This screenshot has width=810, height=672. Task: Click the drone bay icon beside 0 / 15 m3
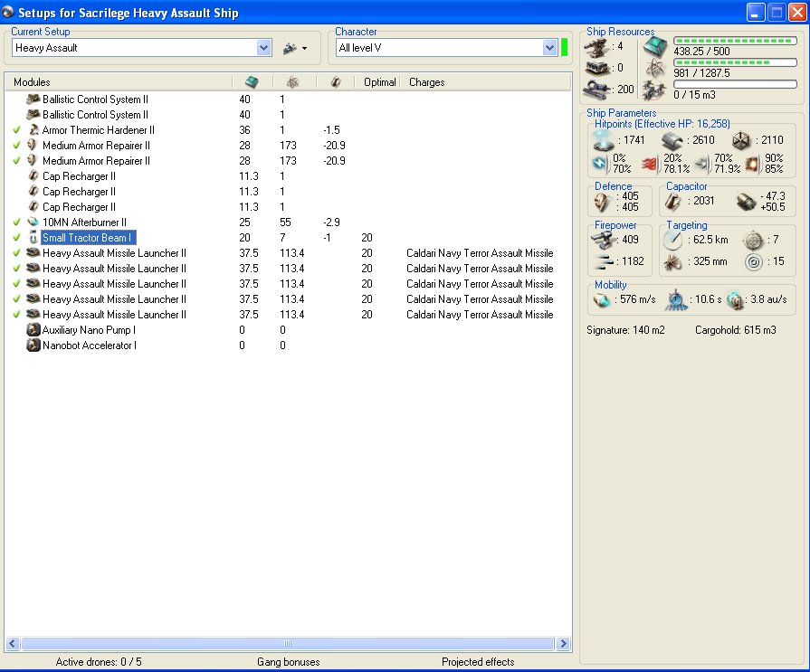[655, 90]
